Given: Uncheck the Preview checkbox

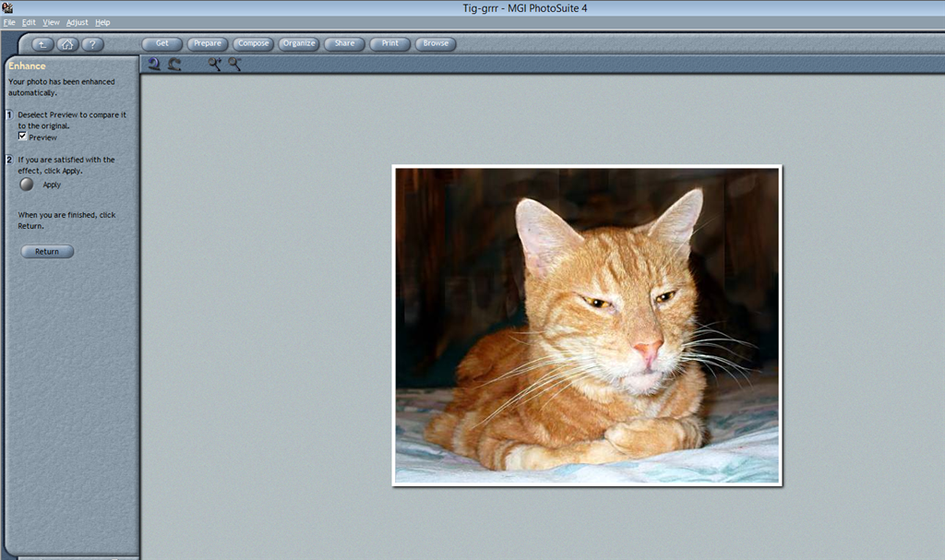Looking at the screenshot, I should point(22,137).
